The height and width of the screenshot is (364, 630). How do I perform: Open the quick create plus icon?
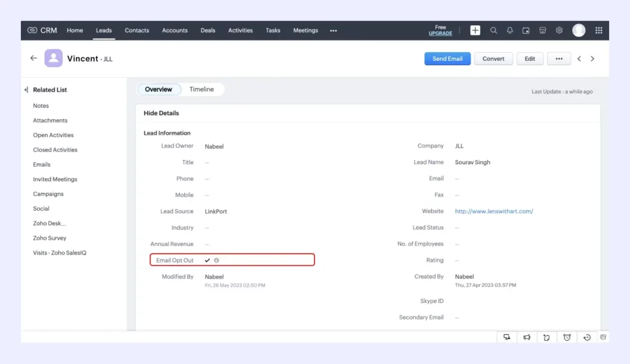475,30
